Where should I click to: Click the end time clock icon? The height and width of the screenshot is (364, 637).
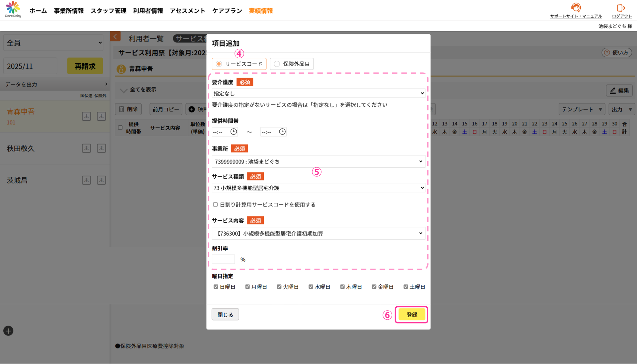282,132
